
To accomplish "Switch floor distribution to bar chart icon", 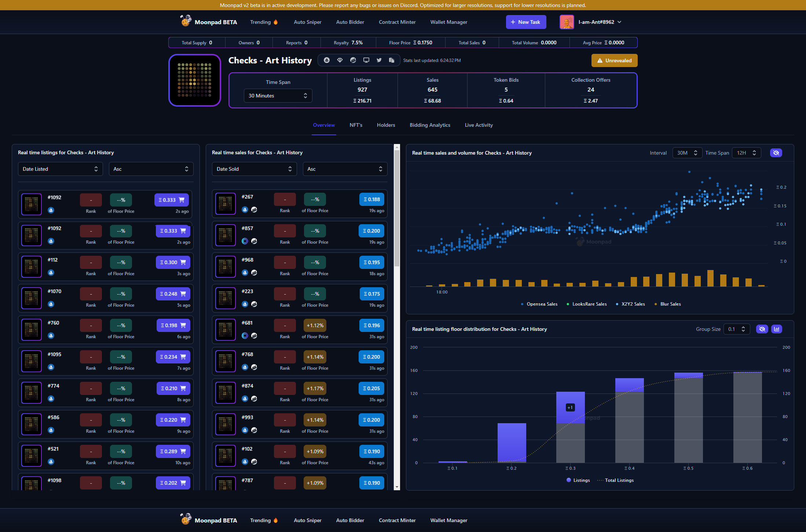I will tap(777, 329).
